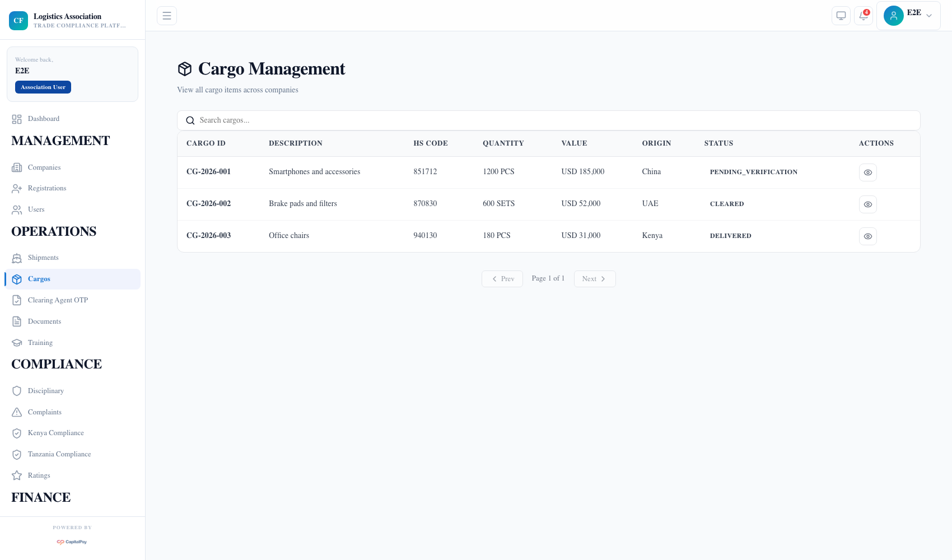Select the Complaints warning icon
Viewport: 952px width, 560px height.
17,412
